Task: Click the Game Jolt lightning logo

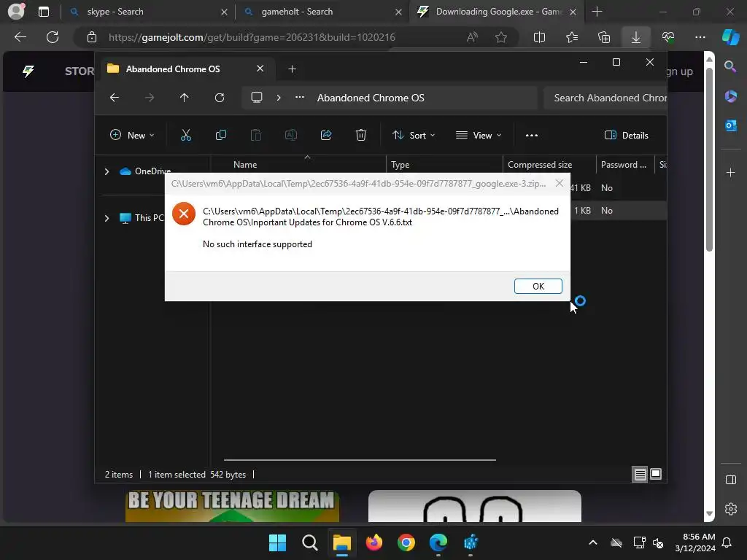Action: [28, 71]
